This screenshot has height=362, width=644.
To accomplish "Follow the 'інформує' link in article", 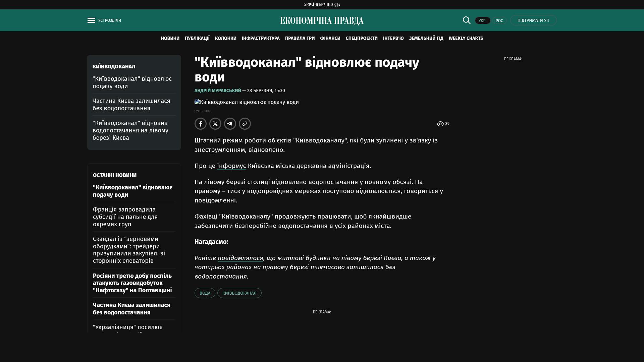I will (x=231, y=166).
